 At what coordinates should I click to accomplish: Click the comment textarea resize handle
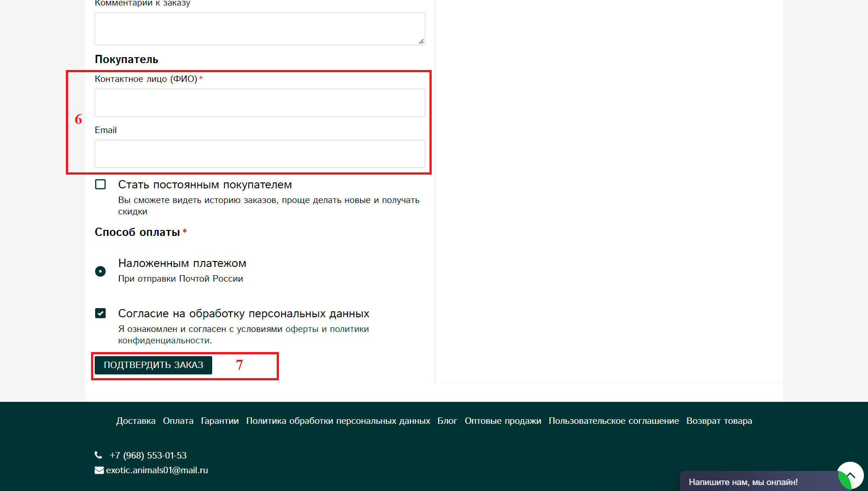click(421, 41)
